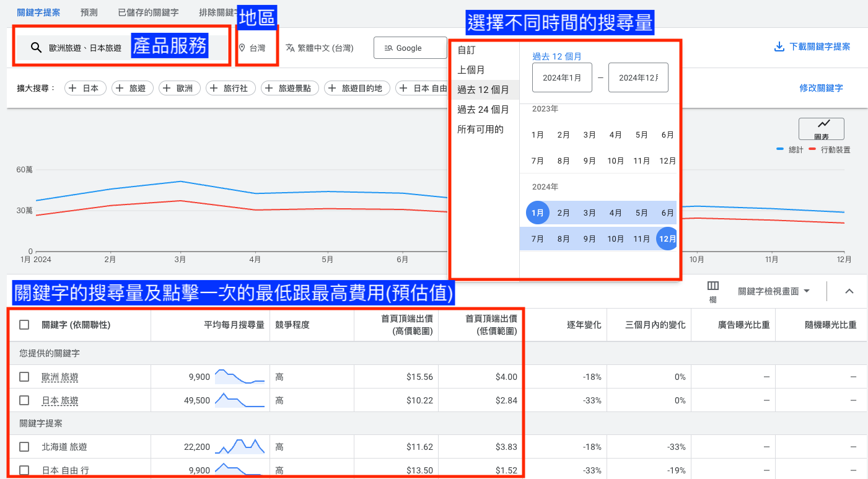The image size is (868, 479).
Task: Open the 關鍵字檢視畫面 dropdown
Action: [774, 291]
